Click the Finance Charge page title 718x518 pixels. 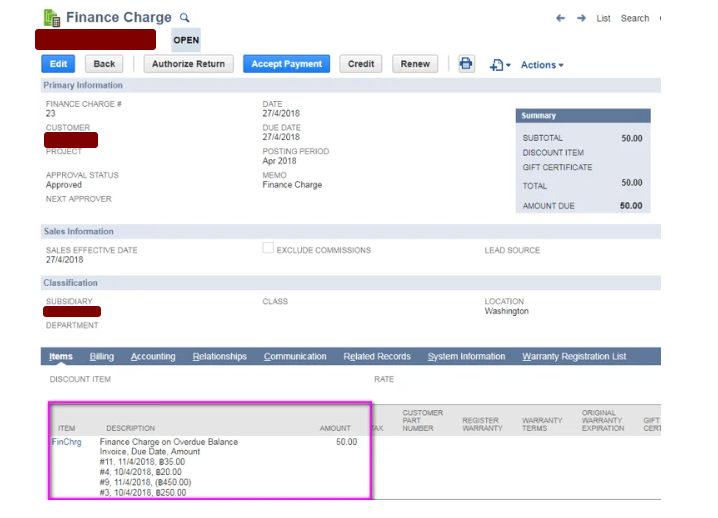coord(119,17)
